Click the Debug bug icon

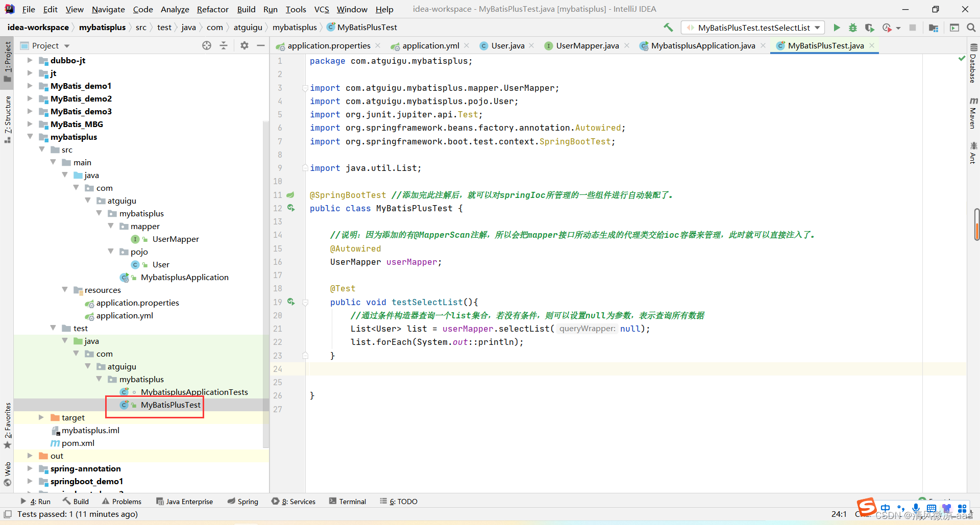pos(853,28)
